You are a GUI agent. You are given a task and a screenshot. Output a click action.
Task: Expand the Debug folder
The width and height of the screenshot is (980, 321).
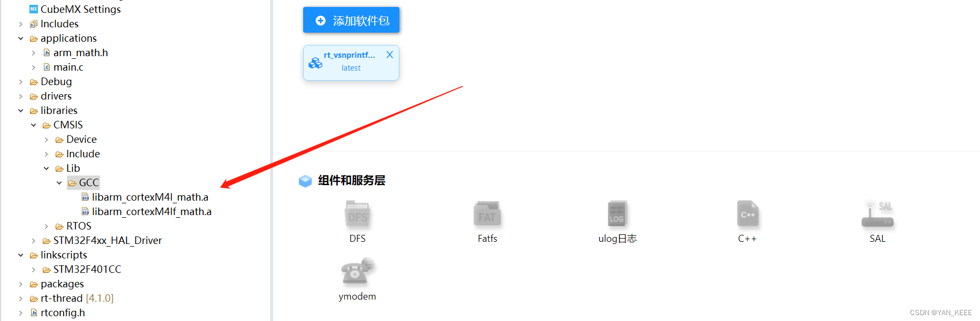(x=20, y=82)
